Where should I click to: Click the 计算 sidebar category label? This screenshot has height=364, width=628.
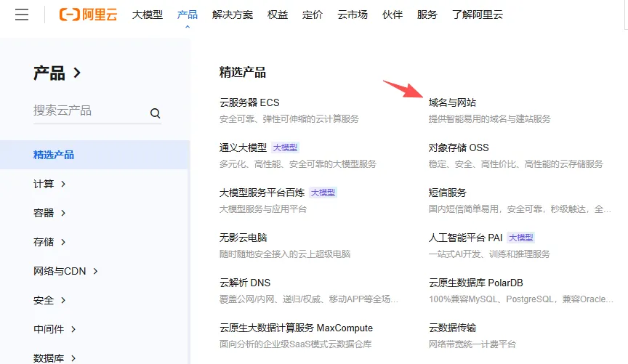click(44, 184)
